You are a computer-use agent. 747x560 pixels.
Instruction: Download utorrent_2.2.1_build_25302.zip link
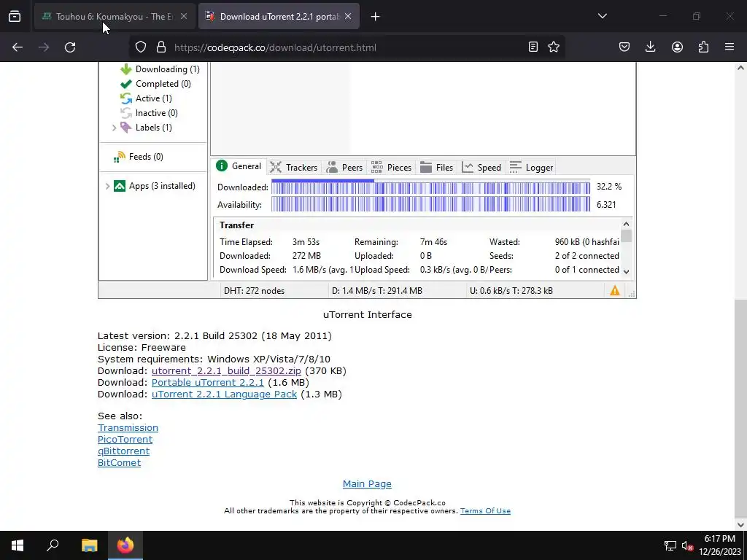226,371
